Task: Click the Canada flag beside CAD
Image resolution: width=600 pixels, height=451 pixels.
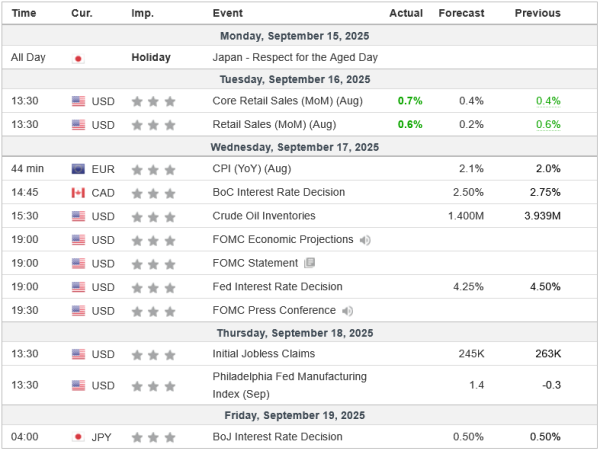Action: (x=79, y=192)
